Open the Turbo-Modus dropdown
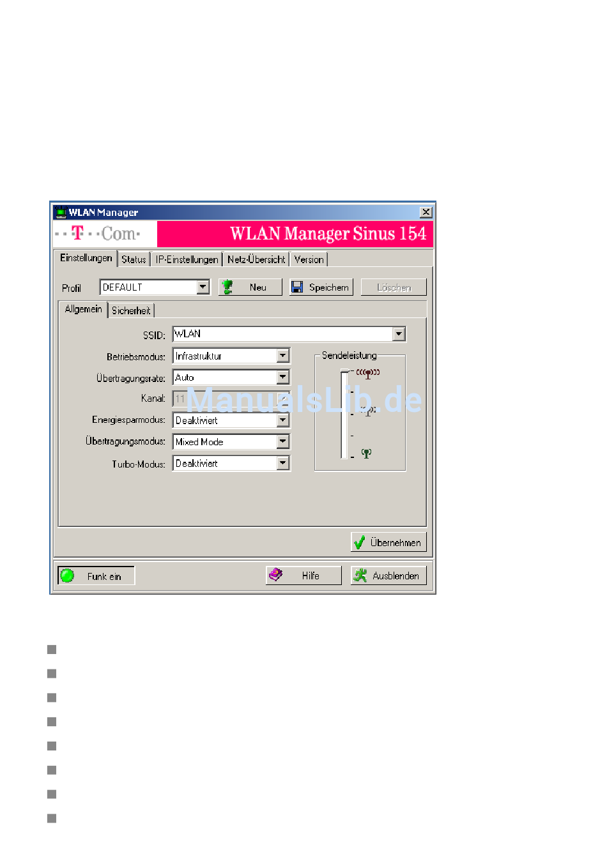 pos(283,463)
